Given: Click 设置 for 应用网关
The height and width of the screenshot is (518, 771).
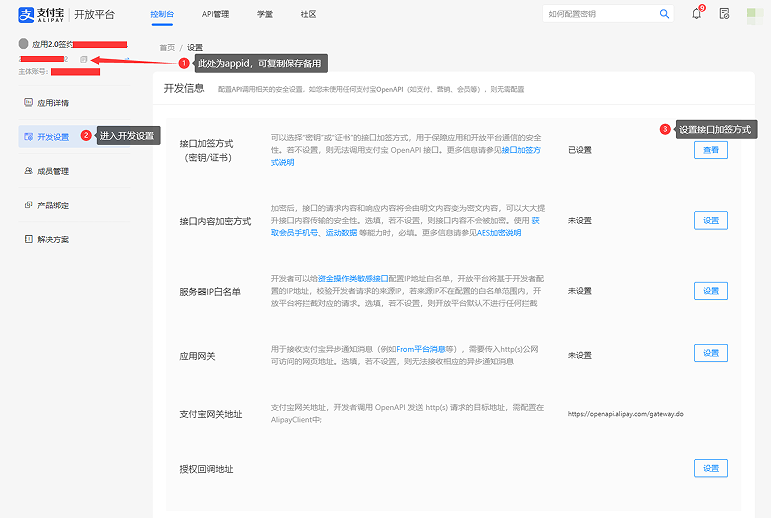Looking at the screenshot, I should click(x=710, y=353).
